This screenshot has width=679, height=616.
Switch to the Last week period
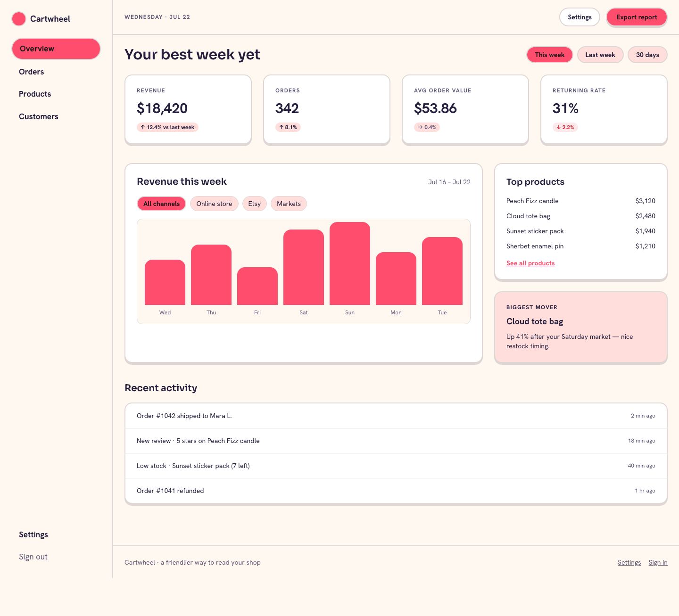[x=600, y=55]
